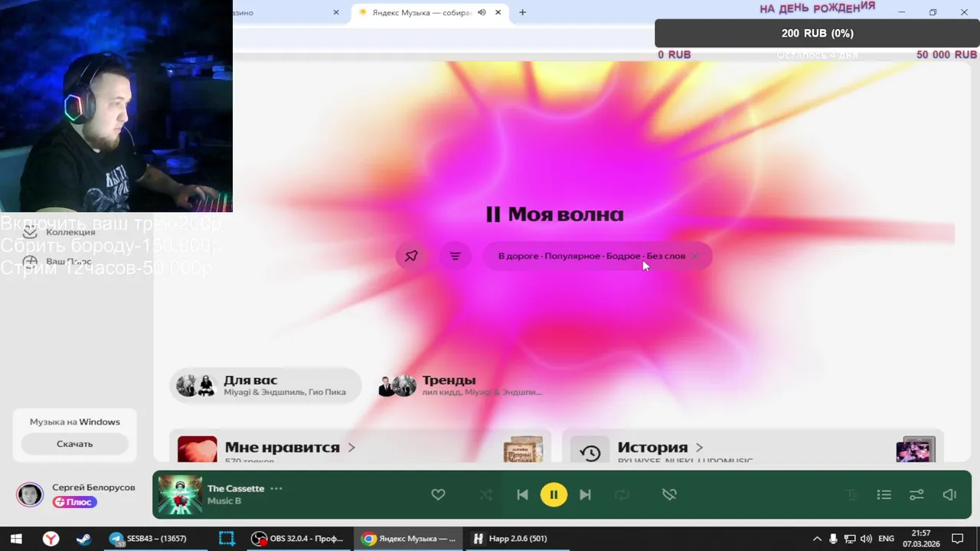
Task: Expand История using its chevron arrow
Action: pos(699,447)
